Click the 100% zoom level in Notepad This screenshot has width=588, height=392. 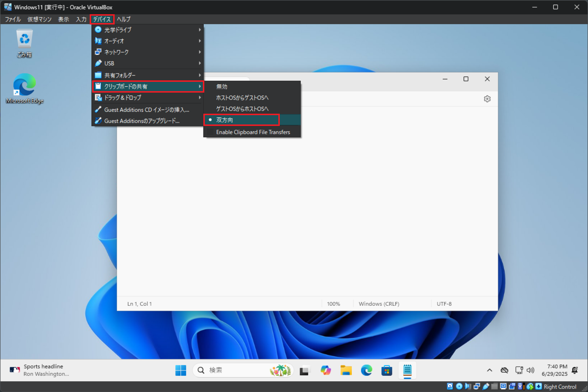(x=334, y=304)
